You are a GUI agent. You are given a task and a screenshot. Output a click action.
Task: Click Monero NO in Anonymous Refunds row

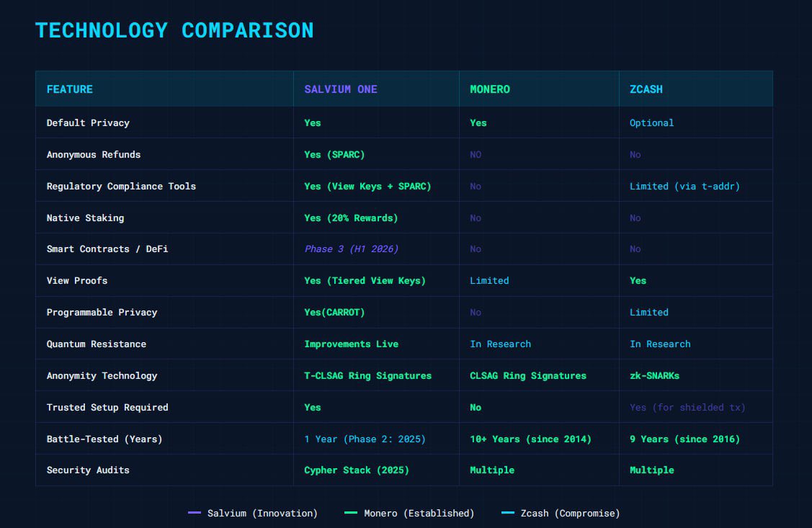[x=476, y=154]
